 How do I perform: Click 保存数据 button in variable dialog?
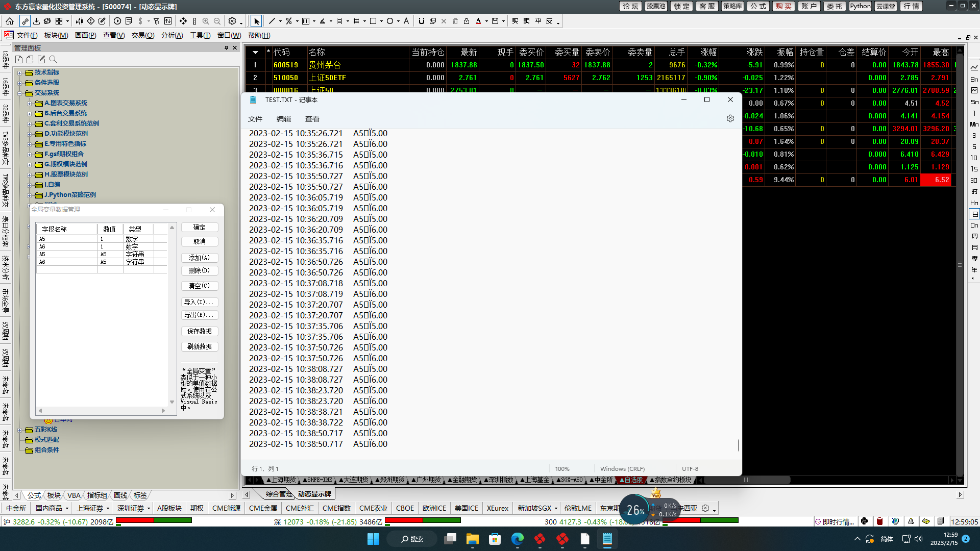pos(199,332)
